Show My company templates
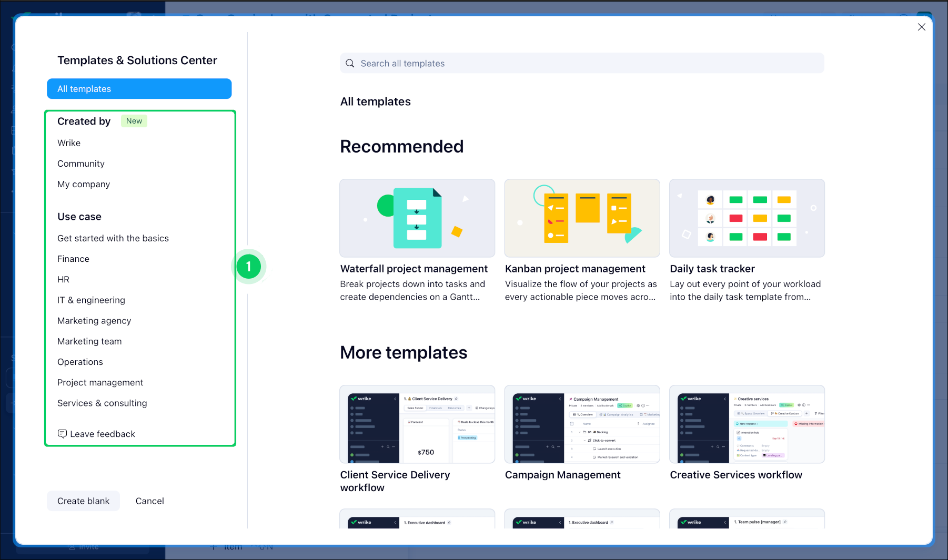The height and width of the screenshot is (560, 948). (x=84, y=184)
